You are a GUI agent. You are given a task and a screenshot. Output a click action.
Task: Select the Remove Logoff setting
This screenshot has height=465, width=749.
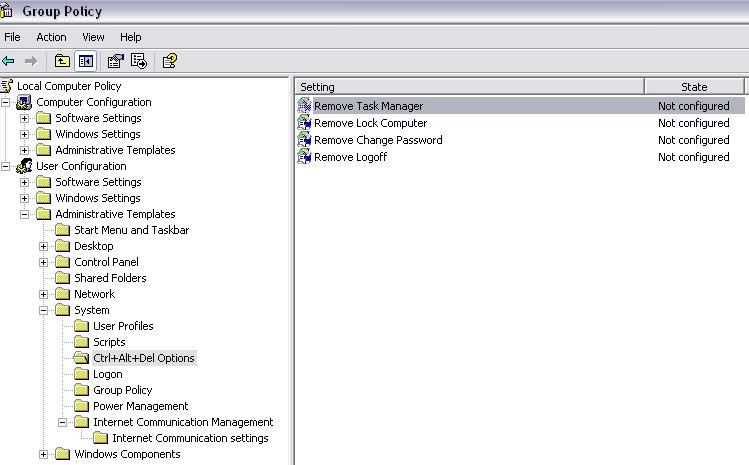tap(350, 157)
